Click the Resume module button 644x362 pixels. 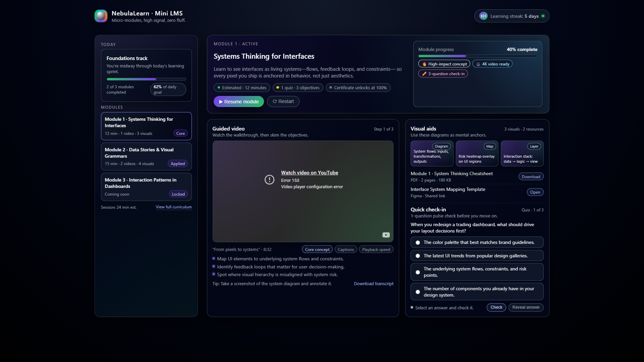click(x=238, y=101)
